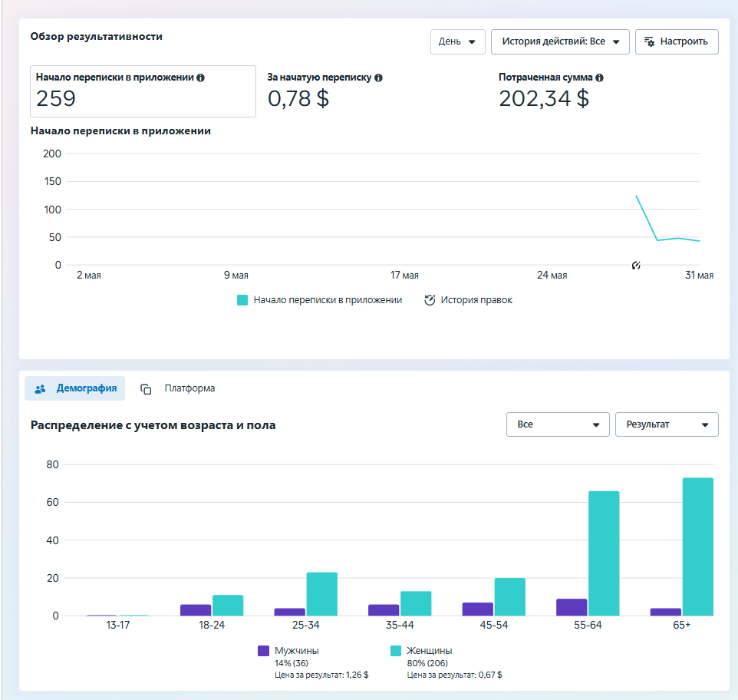Click the 14% (36) men share text
The height and width of the screenshot is (700, 738).
click(292, 663)
